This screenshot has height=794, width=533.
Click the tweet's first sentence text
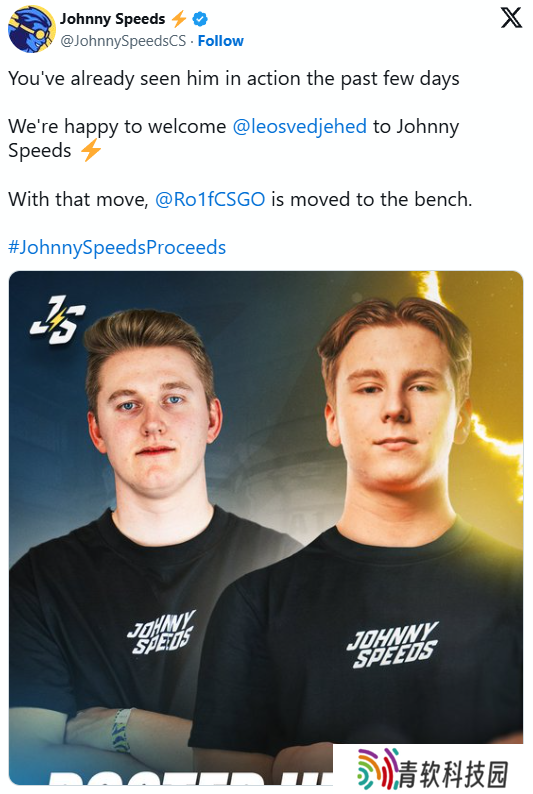(x=234, y=78)
